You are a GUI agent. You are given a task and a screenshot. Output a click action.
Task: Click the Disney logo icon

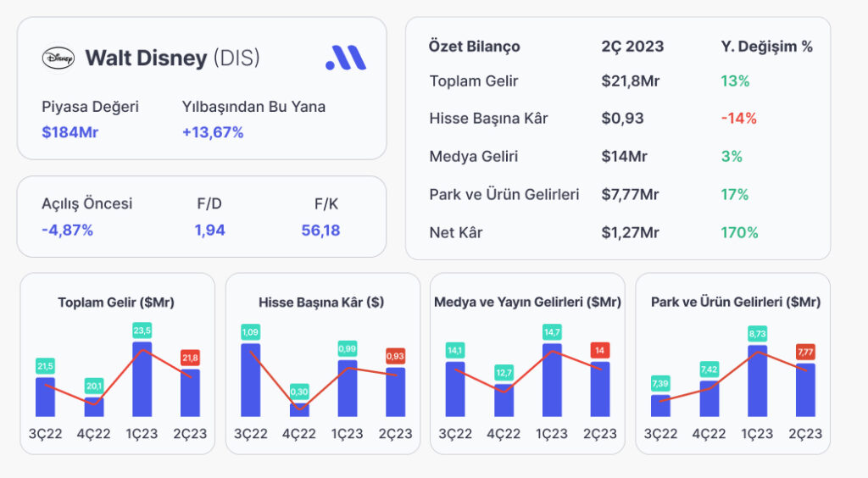(58, 58)
